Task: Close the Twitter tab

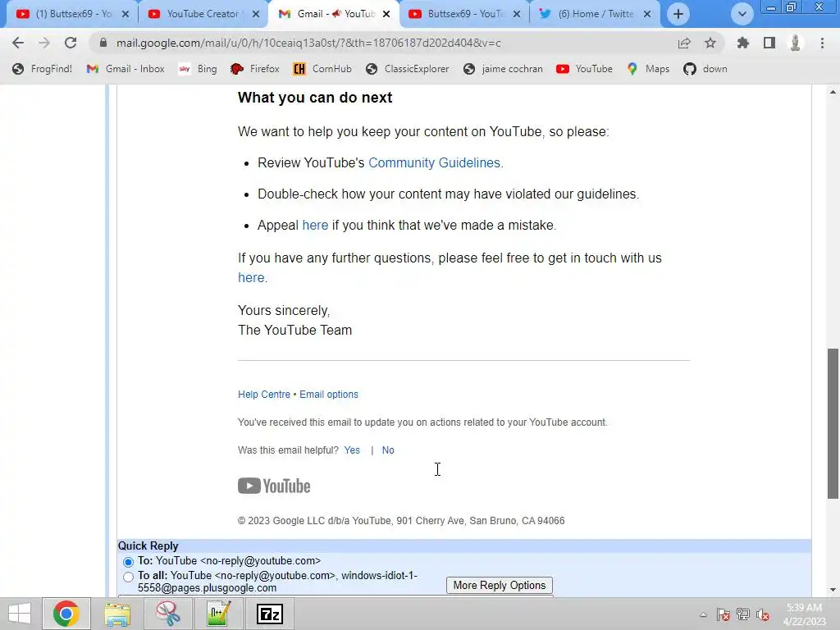Action: pyautogui.click(x=647, y=14)
